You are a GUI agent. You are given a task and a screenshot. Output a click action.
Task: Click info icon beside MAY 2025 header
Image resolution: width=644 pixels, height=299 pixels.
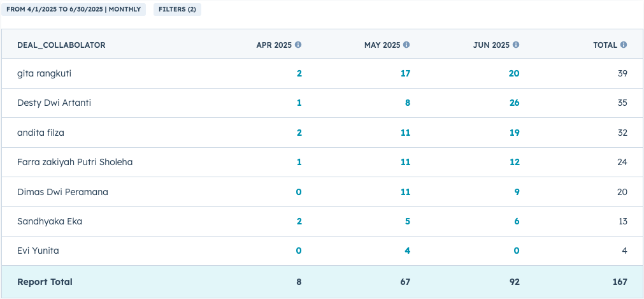(x=406, y=45)
